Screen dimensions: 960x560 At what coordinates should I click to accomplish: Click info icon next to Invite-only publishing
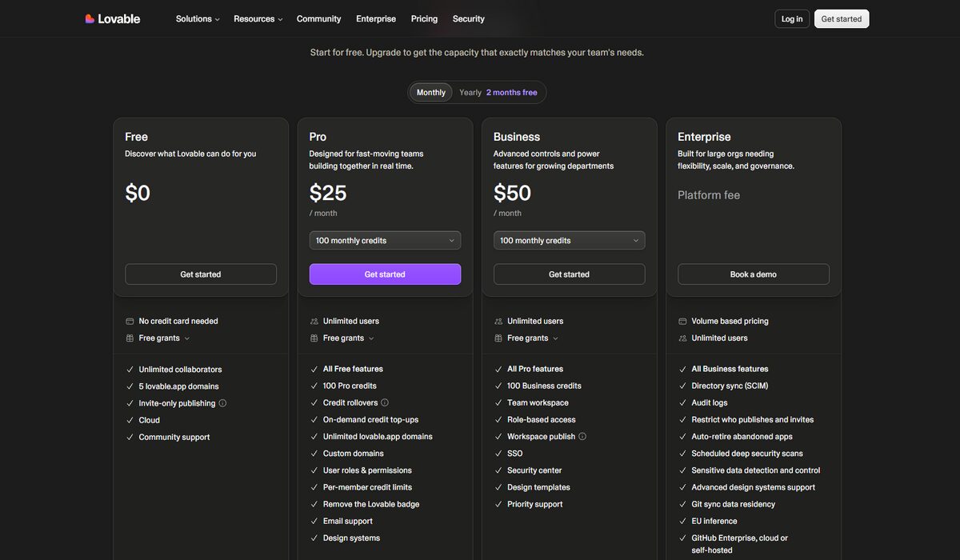(222, 403)
